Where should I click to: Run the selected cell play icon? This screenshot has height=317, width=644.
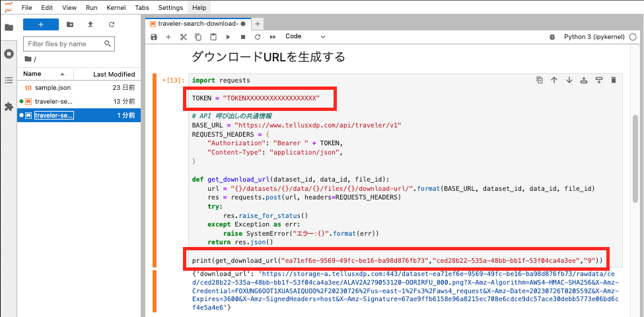pos(228,37)
